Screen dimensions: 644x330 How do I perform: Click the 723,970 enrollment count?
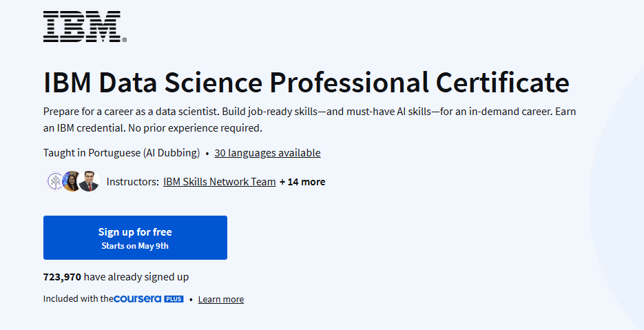(x=62, y=277)
